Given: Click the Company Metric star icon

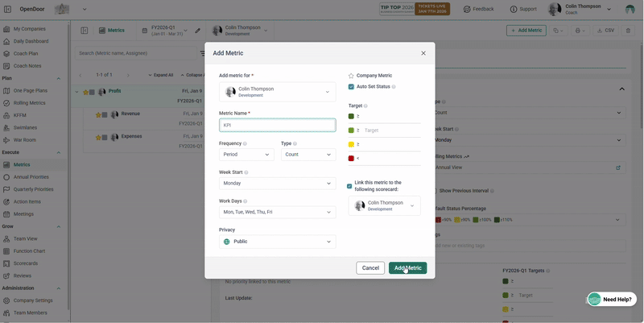Looking at the screenshot, I should click(351, 76).
